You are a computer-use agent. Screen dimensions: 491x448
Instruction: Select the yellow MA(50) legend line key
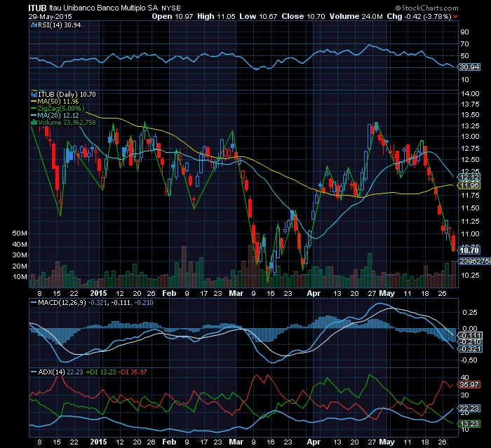[x=34, y=102]
